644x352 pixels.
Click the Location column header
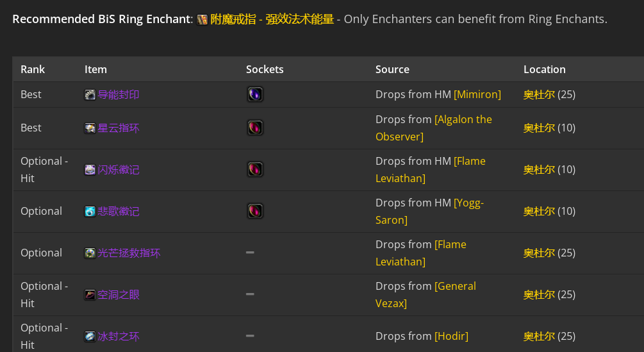coord(544,69)
